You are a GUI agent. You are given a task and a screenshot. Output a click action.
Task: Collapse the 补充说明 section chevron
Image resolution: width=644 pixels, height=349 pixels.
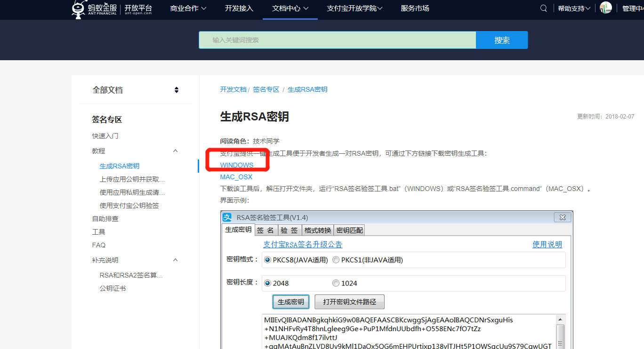coord(176,260)
